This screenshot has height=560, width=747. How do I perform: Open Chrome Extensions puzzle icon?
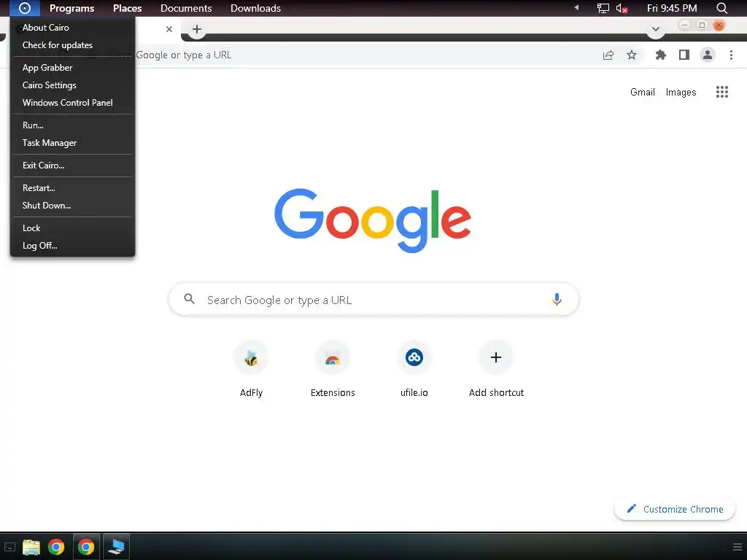point(660,55)
